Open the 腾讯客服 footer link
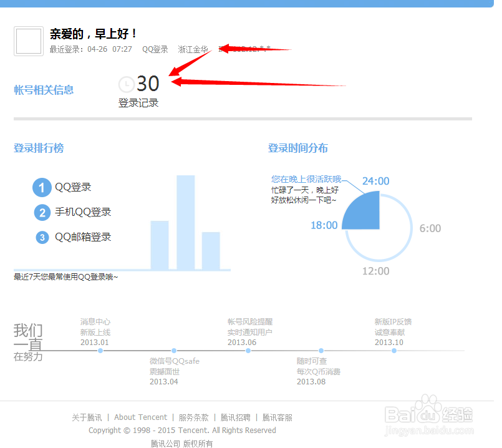 coord(278,417)
